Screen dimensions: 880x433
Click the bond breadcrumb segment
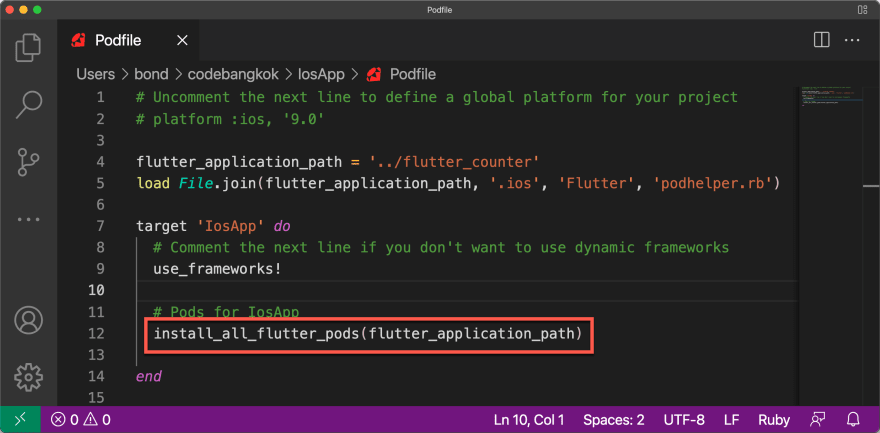[151, 74]
